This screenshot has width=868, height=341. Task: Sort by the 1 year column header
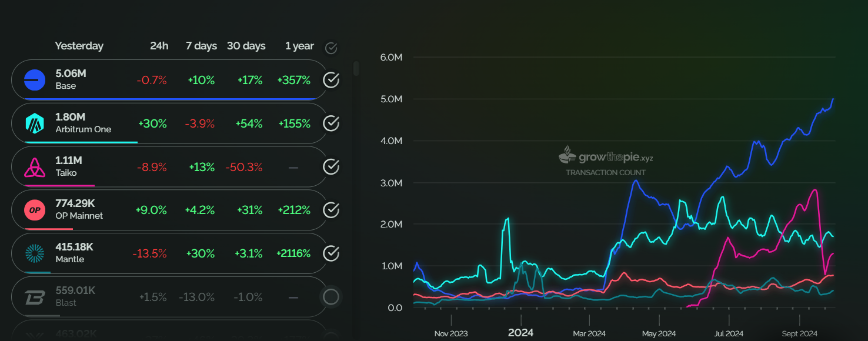[x=299, y=46]
